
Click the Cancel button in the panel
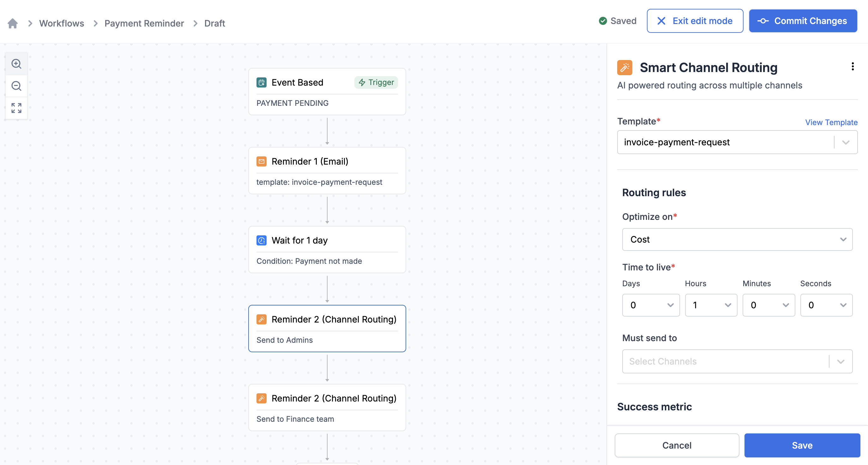coord(677,445)
